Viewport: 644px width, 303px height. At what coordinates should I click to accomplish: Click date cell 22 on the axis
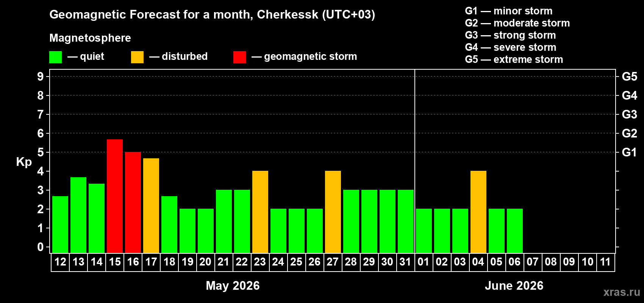242,262
